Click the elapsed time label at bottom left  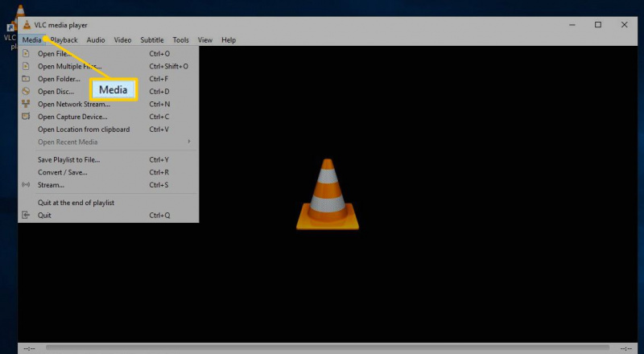coord(29,348)
